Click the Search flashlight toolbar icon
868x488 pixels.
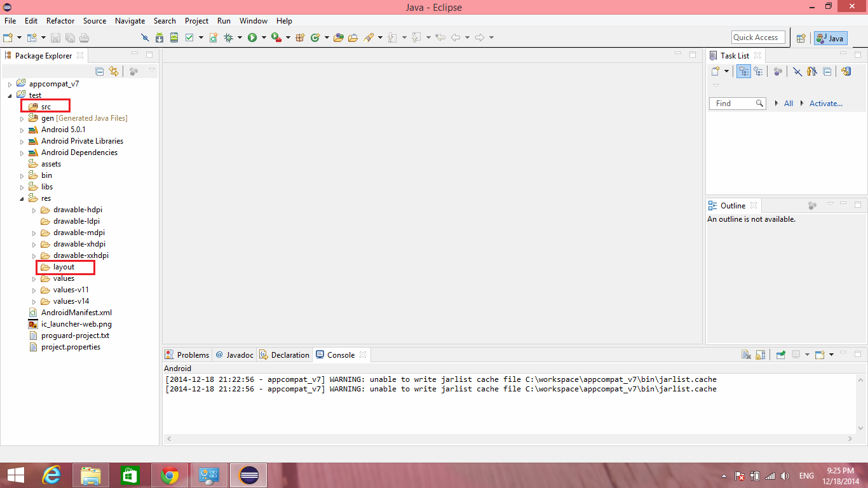point(369,37)
